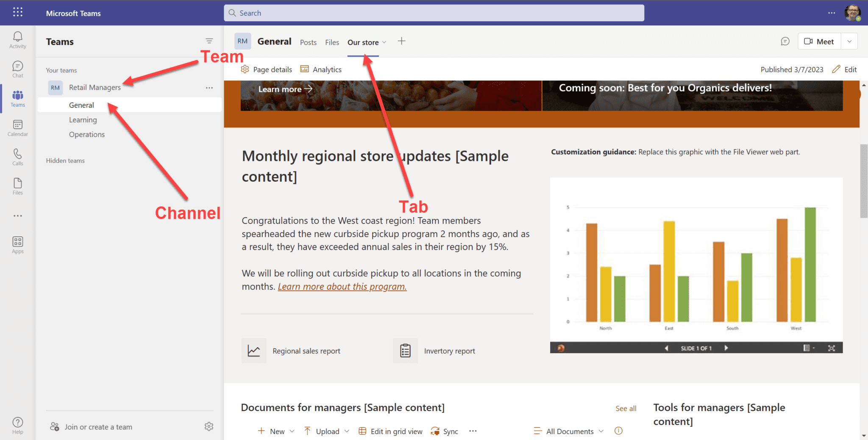Advance to the next carousel slide
868x440 pixels.
pyautogui.click(x=726, y=348)
